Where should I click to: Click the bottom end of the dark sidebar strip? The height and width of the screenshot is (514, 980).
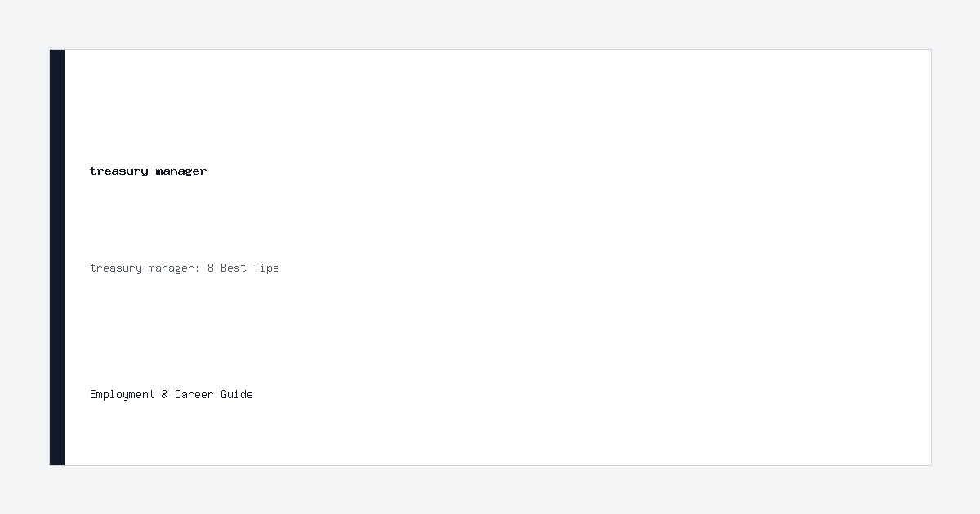(57, 460)
